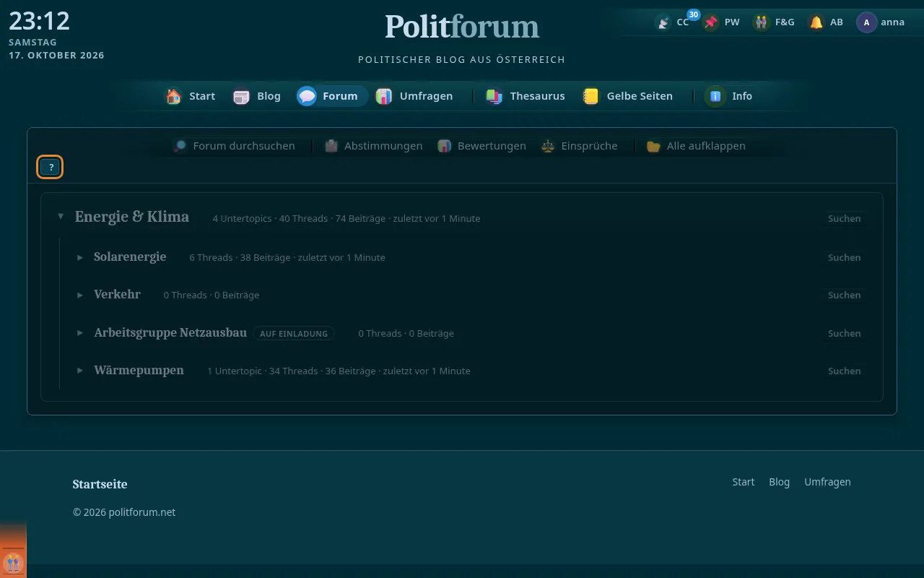The image size is (924, 578).
Task: Open the anna user avatar menu
Action: tap(866, 22)
